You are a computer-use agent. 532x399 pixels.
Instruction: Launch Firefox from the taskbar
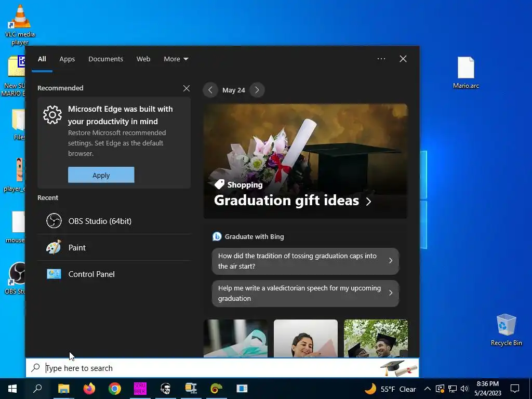coord(89,389)
